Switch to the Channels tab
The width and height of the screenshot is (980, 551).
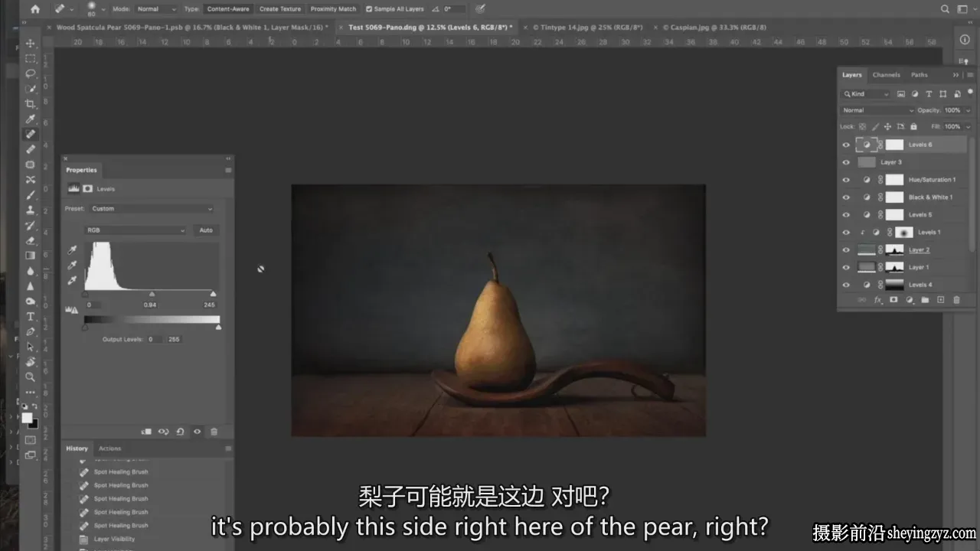click(887, 75)
